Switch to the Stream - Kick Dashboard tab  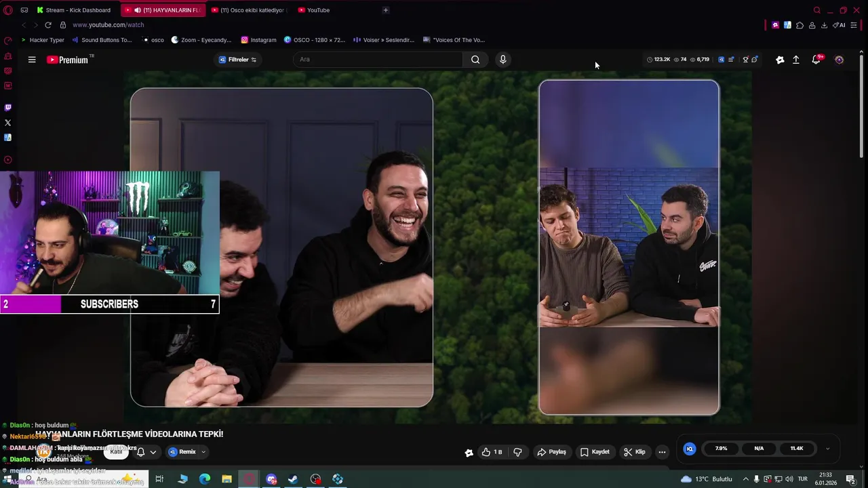click(74, 10)
